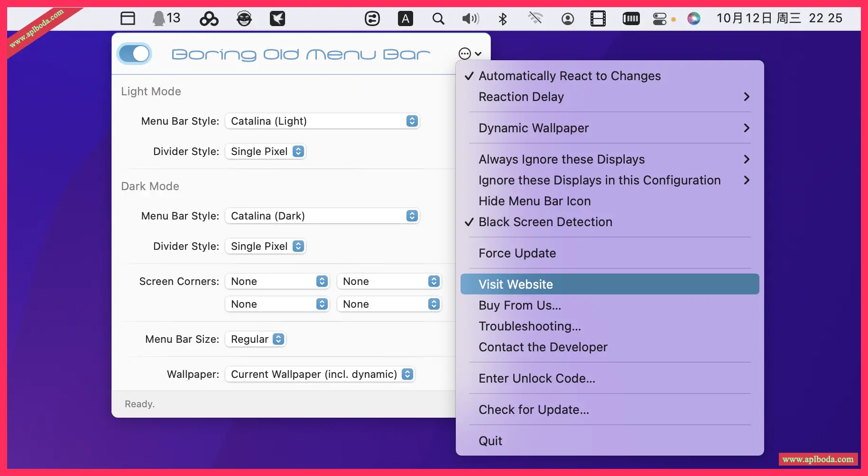Image resolution: width=868 pixels, height=476 pixels.
Task: Open the top-left Screen Corners dropdown
Action: pyautogui.click(x=277, y=281)
